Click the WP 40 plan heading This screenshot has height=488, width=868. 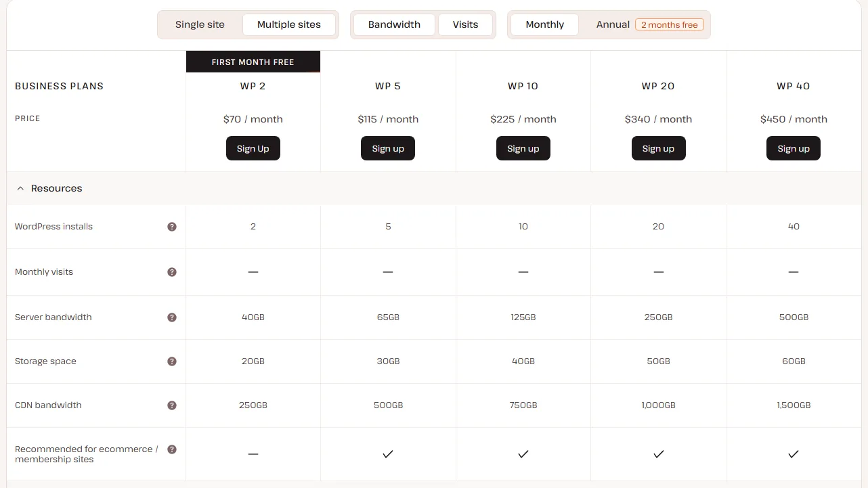(794, 86)
